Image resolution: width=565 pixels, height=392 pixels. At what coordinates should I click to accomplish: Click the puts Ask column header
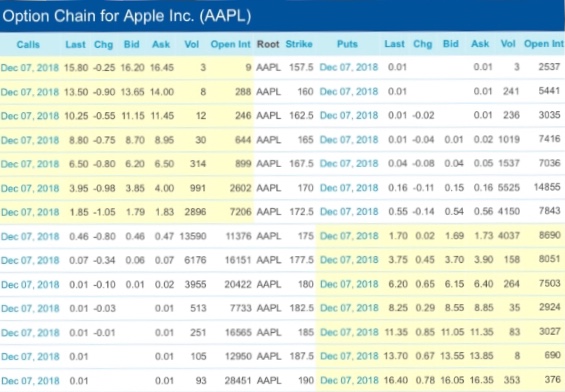coord(480,44)
